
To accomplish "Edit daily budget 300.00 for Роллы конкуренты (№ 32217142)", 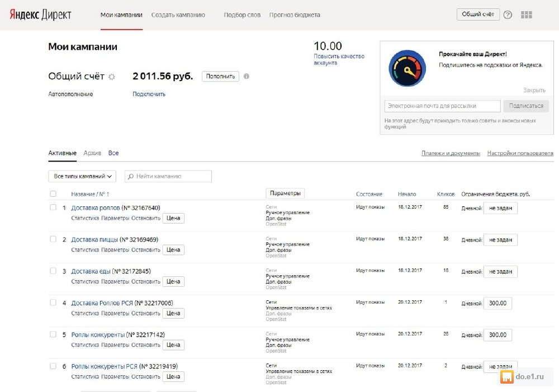I will (498, 335).
